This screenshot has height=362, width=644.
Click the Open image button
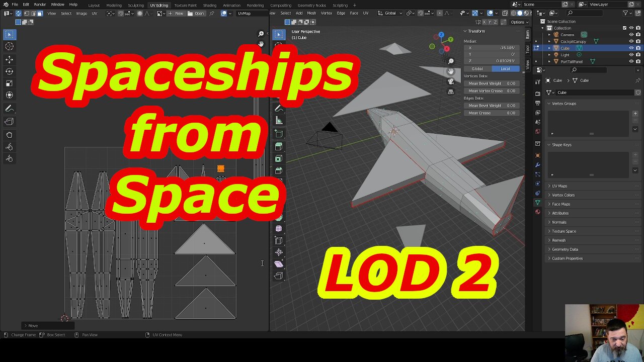pos(196,14)
